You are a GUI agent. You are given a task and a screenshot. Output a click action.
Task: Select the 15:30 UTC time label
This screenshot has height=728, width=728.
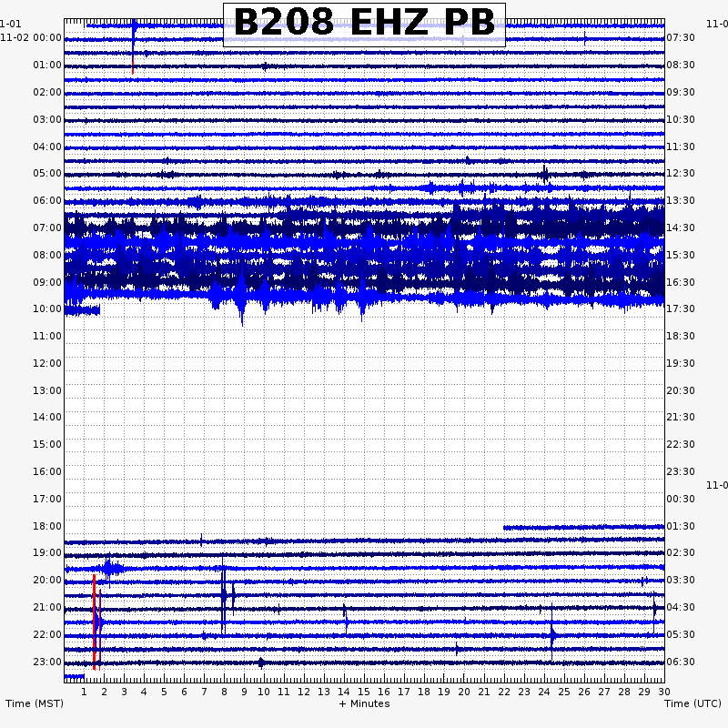pos(681,255)
